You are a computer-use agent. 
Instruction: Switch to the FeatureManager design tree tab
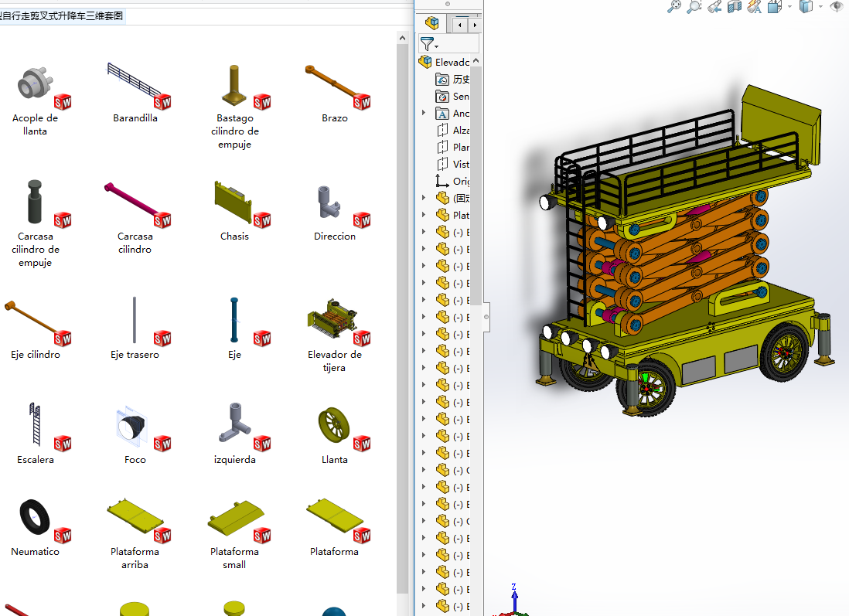[431, 23]
